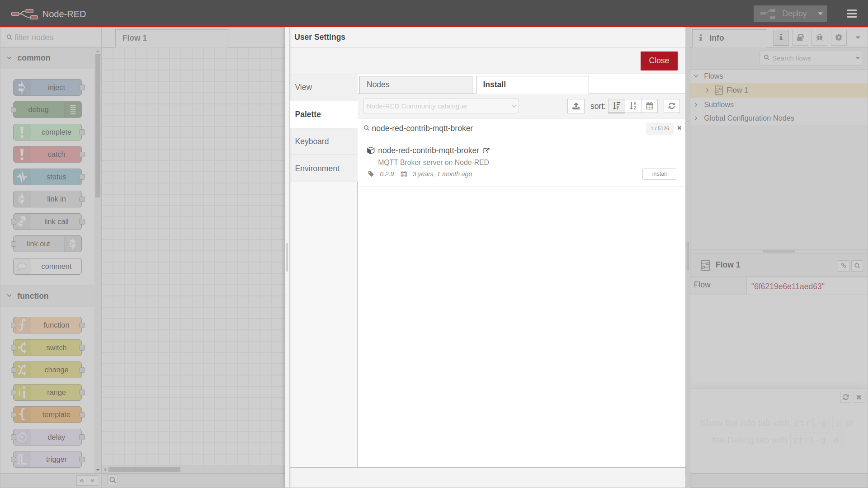Click the function node icon in sidebar

pyautogui.click(x=21, y=325)
